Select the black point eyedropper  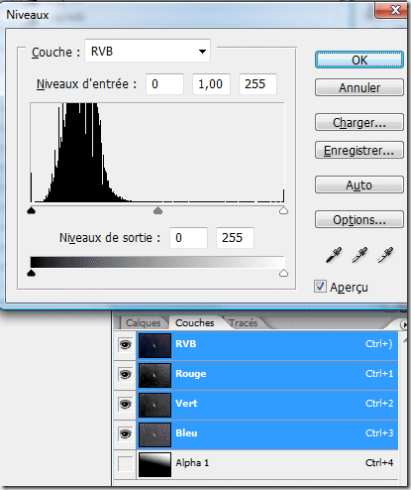click(x=334, y=255)
